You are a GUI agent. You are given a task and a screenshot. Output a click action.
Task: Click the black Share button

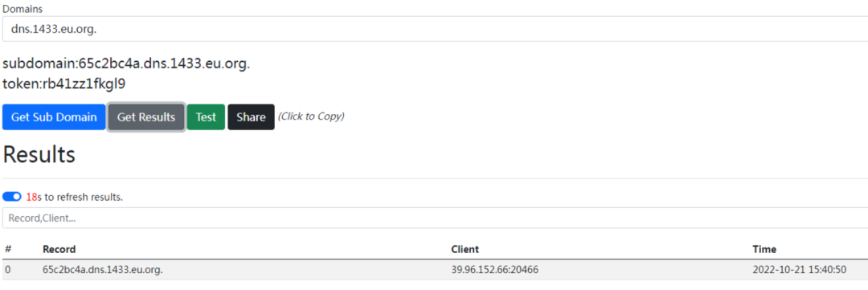pyautogui.click(x=251, y=117)
